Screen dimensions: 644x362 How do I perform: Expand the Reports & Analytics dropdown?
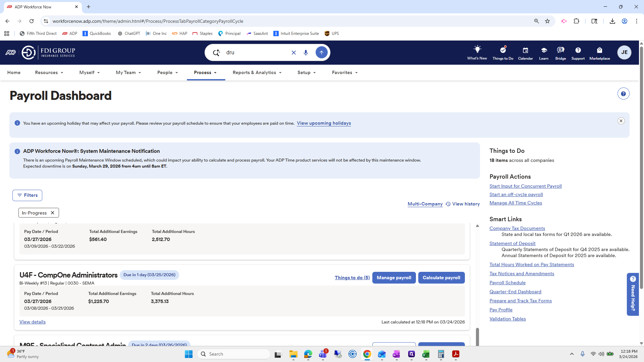[257, 72]
